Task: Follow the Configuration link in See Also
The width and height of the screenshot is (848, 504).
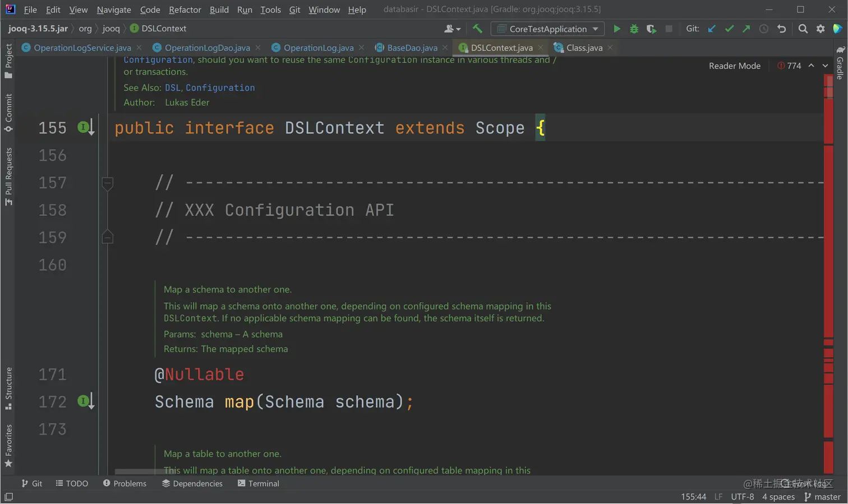Action: pyautogui.click(x=220, y=87)
